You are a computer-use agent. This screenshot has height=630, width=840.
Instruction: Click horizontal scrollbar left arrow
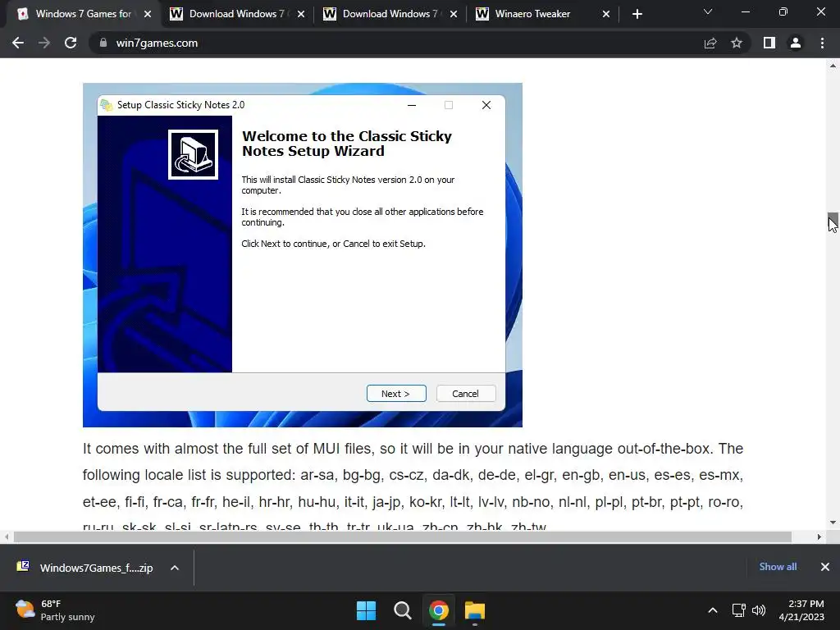7,536
